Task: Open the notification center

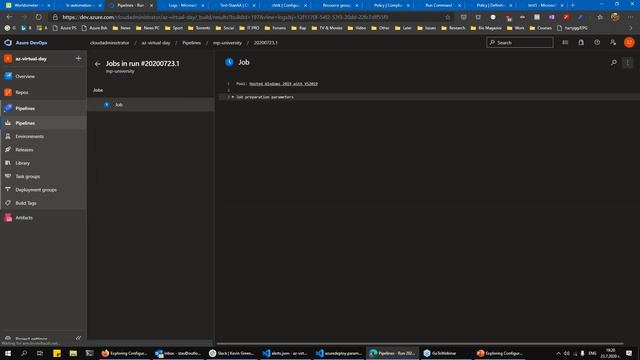Action: (x=629, y=353)
